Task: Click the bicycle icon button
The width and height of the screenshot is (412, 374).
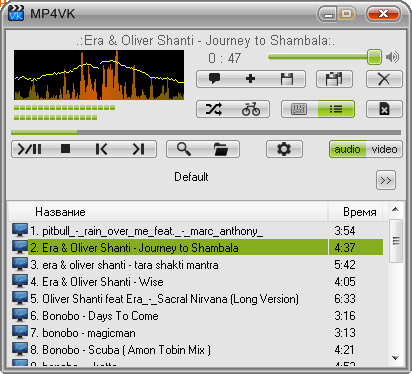Action: pos(251,109)
